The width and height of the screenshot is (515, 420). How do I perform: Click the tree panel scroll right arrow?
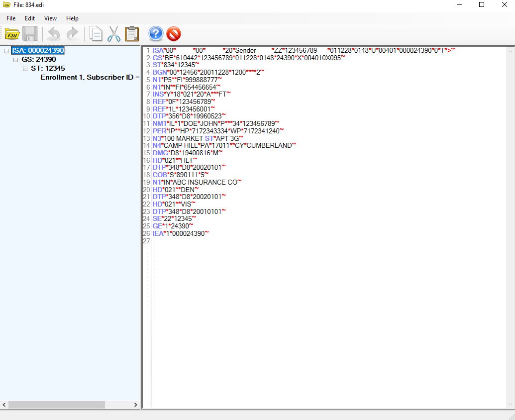click(136, 405)
